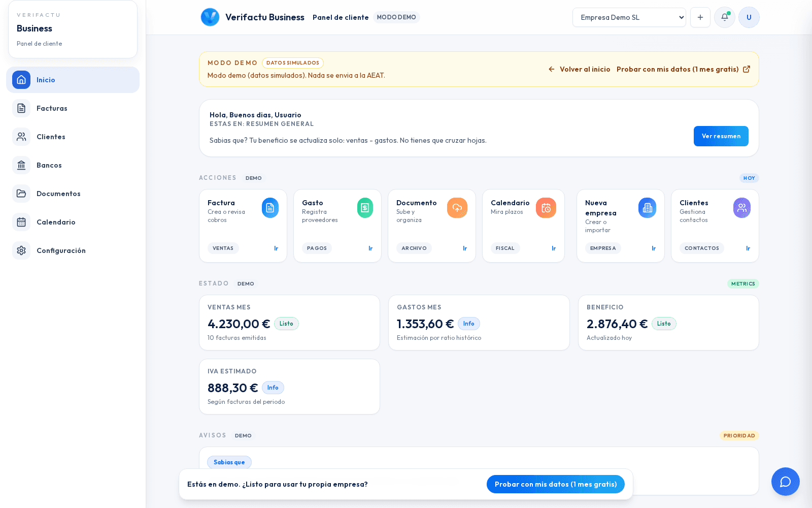Open Configuración from the sidebar

click(61, 250)
